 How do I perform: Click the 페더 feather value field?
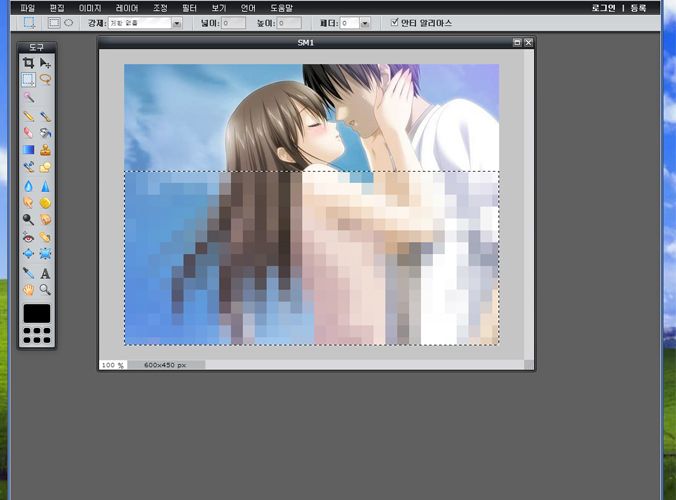[x=350, y=23]
